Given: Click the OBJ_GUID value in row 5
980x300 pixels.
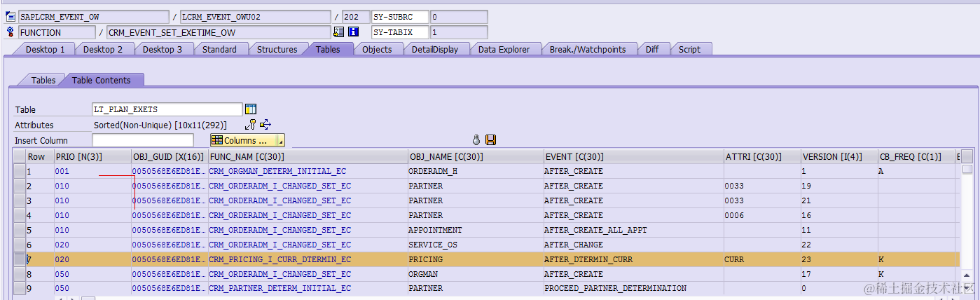Looking at the screenshot, I should [169, 230].
